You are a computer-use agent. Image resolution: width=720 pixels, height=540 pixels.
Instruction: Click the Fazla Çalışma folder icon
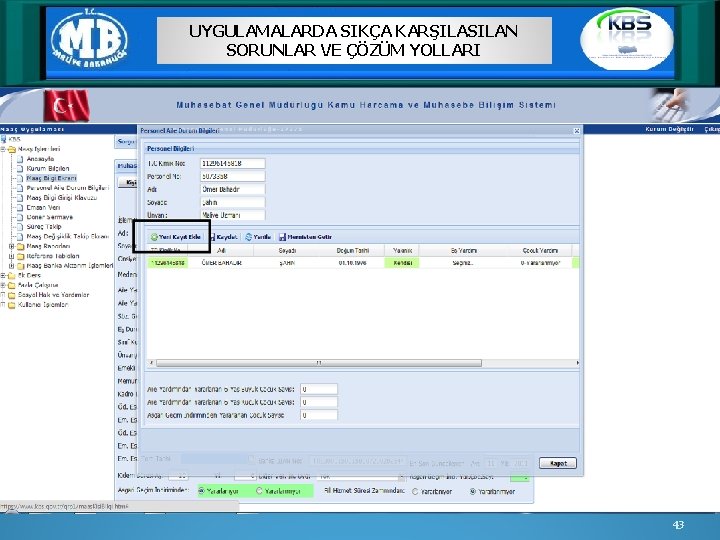[x=12, y=285]
